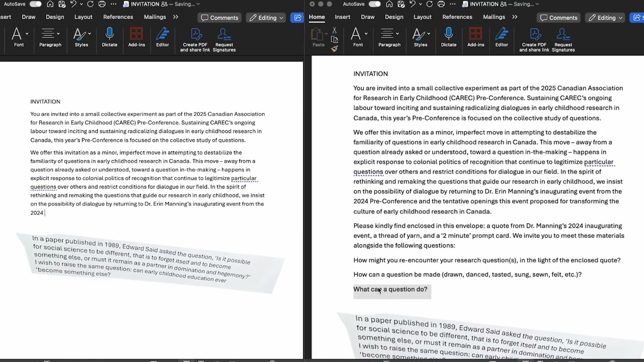Open Editor in right window
Screen dimensions: 644x362
click(502, 38)
